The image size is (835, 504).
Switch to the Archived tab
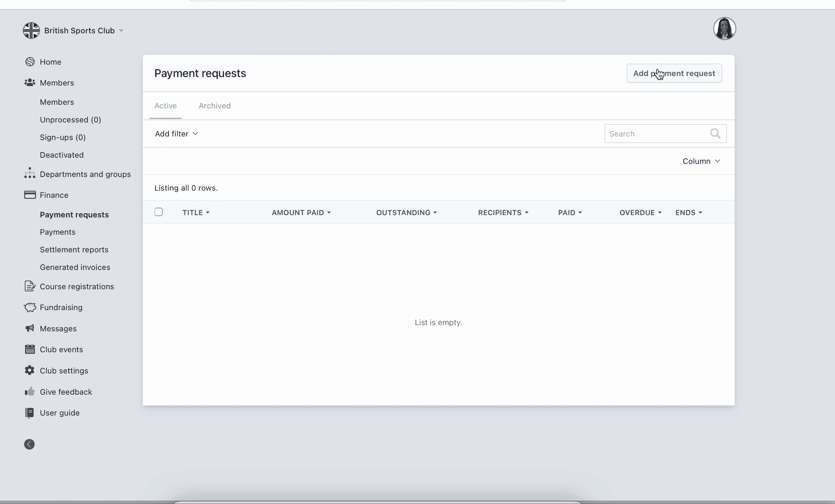click(x=215, y=106)
